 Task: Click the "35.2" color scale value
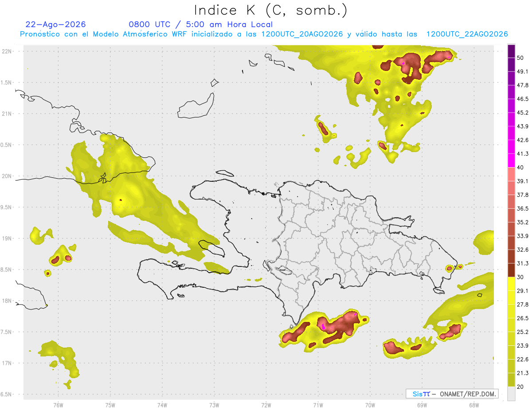click(523, 222)
